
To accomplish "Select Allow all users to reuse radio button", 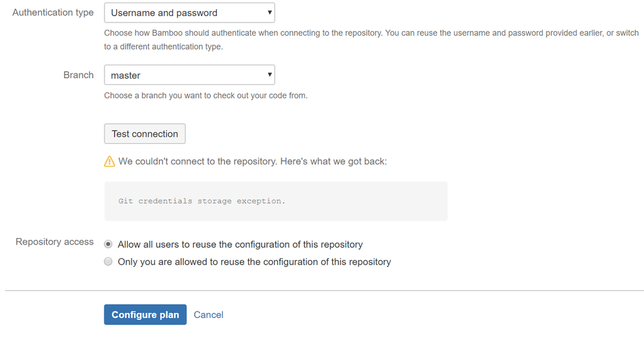I will (x=108, y=245).
